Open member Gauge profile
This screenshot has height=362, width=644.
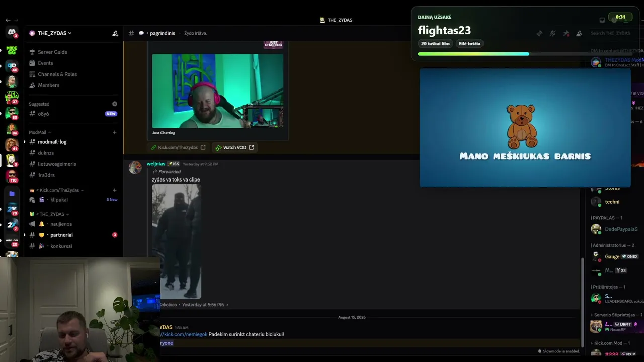tap(612, 256)
